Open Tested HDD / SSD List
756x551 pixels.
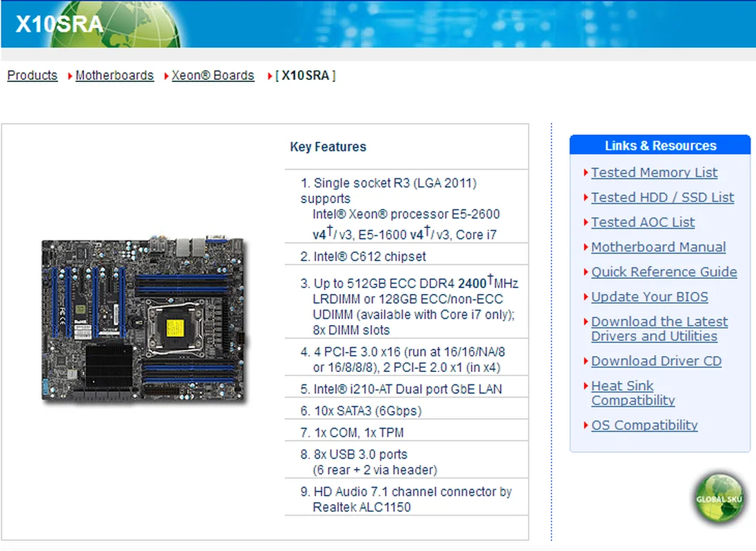point(662,198)
